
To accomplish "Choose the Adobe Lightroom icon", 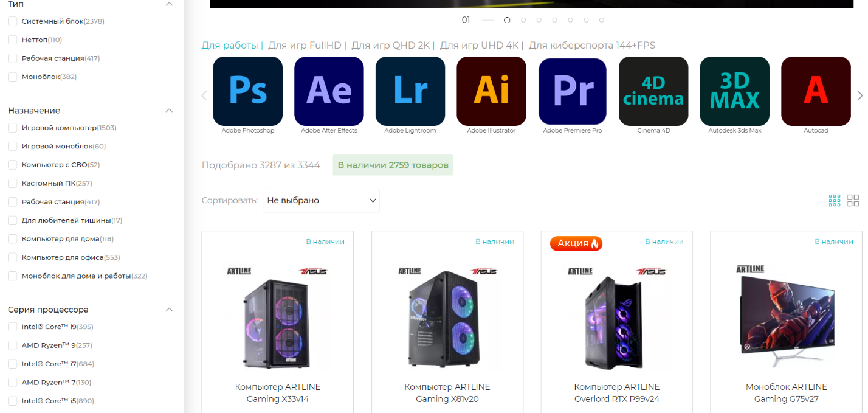I will pos(410,91).
